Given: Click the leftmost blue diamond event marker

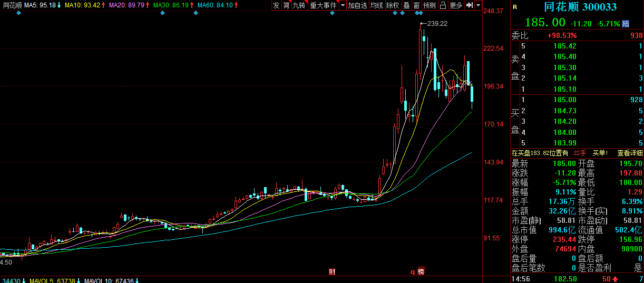Looking at the screenshot, I should coord(19,13).
